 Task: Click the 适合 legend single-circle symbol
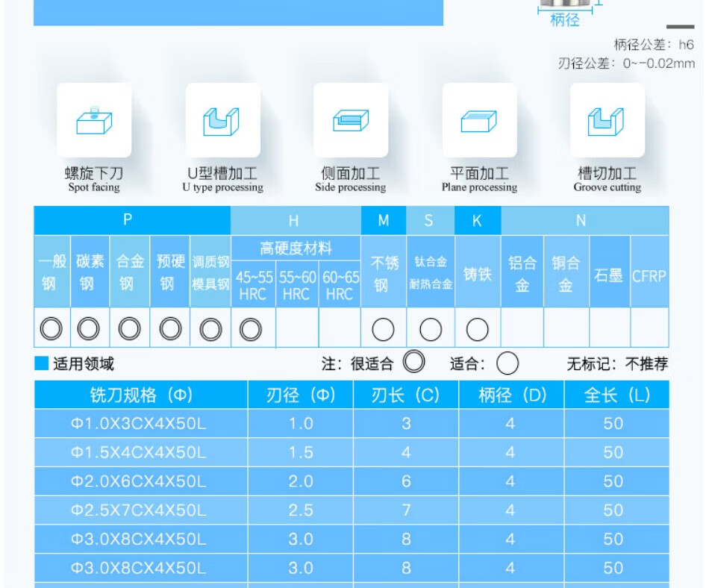(507, 363)
